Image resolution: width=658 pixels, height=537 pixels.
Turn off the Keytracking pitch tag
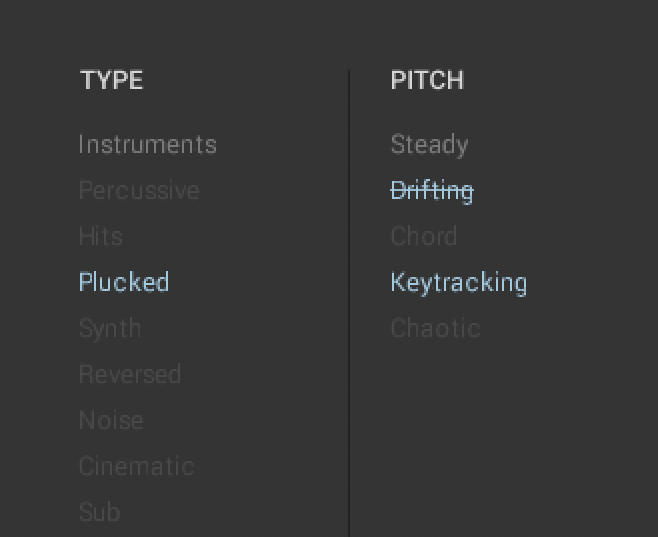point(458,283)
